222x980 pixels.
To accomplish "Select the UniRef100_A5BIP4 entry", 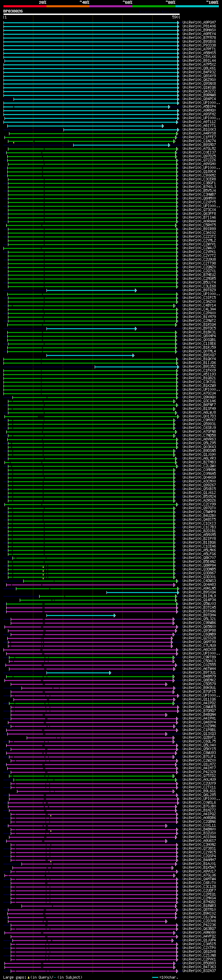I will pos(199,106).
